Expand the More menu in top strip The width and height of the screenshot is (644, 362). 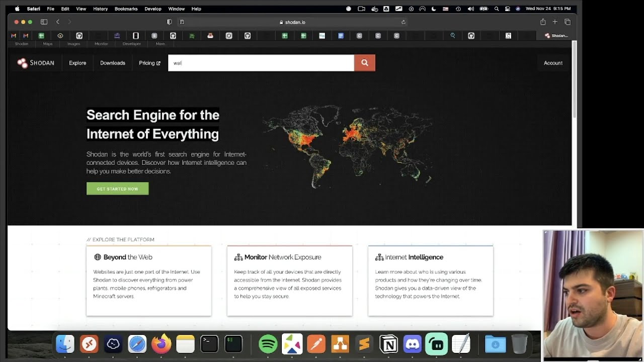coord(160,44)
